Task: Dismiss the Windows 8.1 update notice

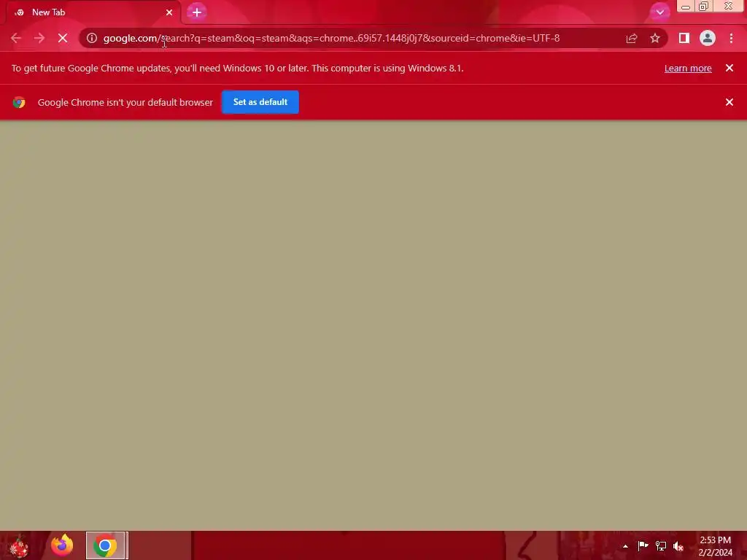Action: point(729,68)
